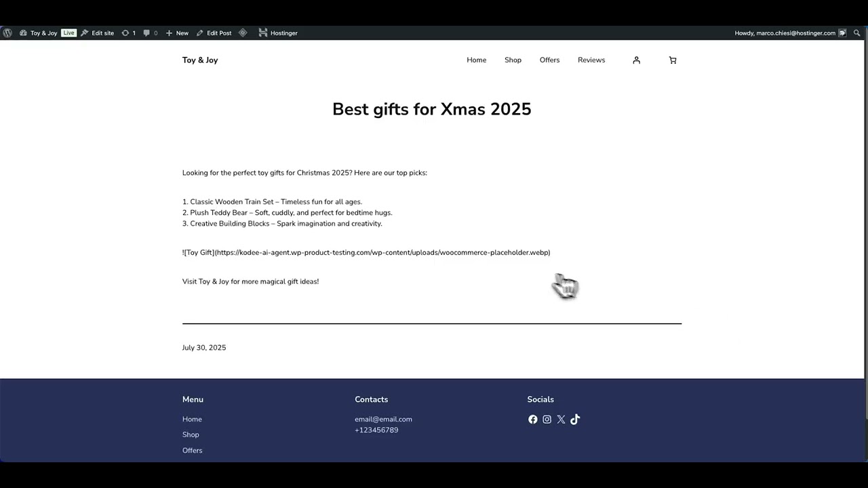The width and height of the screenshot is (868, 488).
Task: Click the customer account icon in header
Action: [x=636, y=60]
